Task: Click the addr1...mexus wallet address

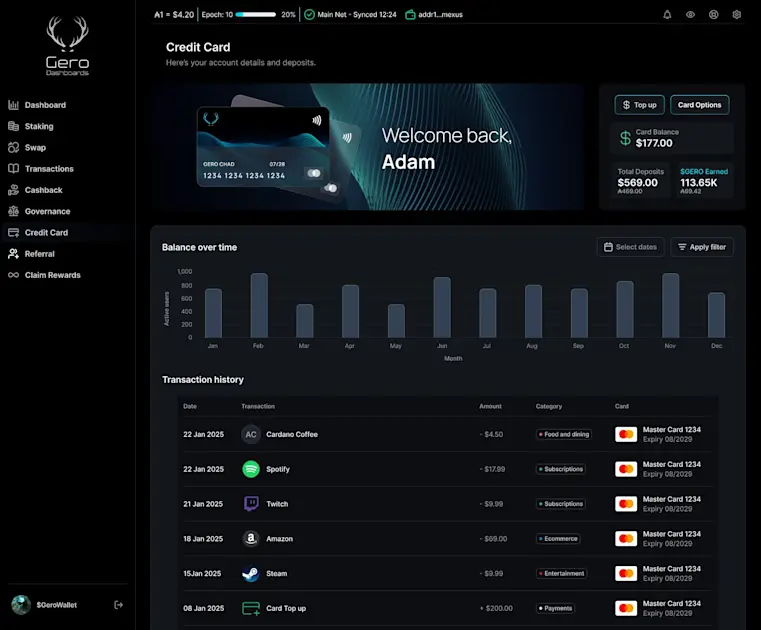Action: coord(440,15)
